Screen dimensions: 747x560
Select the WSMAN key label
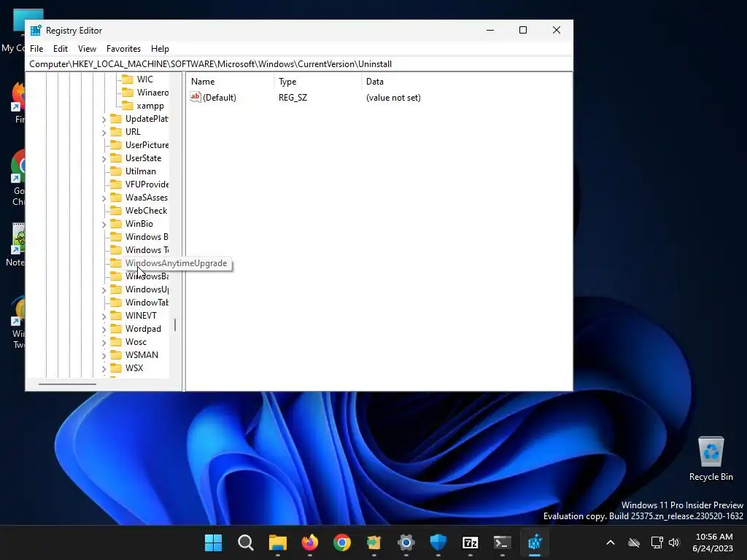[x=142, y=355]
